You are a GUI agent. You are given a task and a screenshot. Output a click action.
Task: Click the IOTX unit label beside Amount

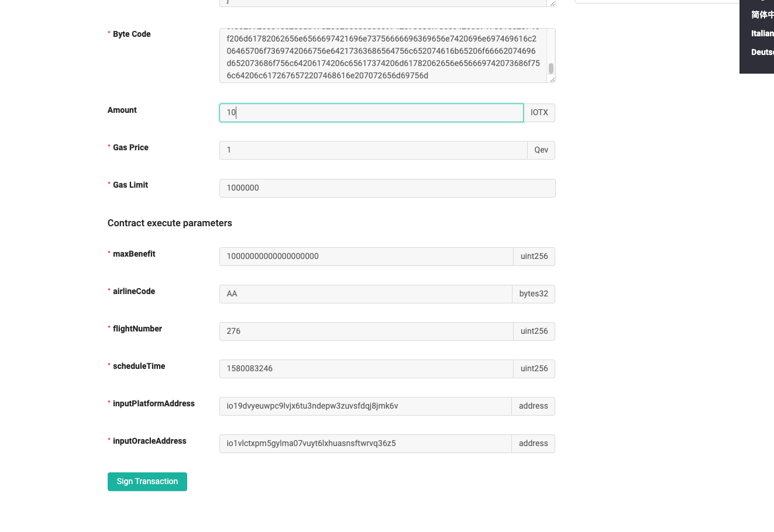(539, 112)
